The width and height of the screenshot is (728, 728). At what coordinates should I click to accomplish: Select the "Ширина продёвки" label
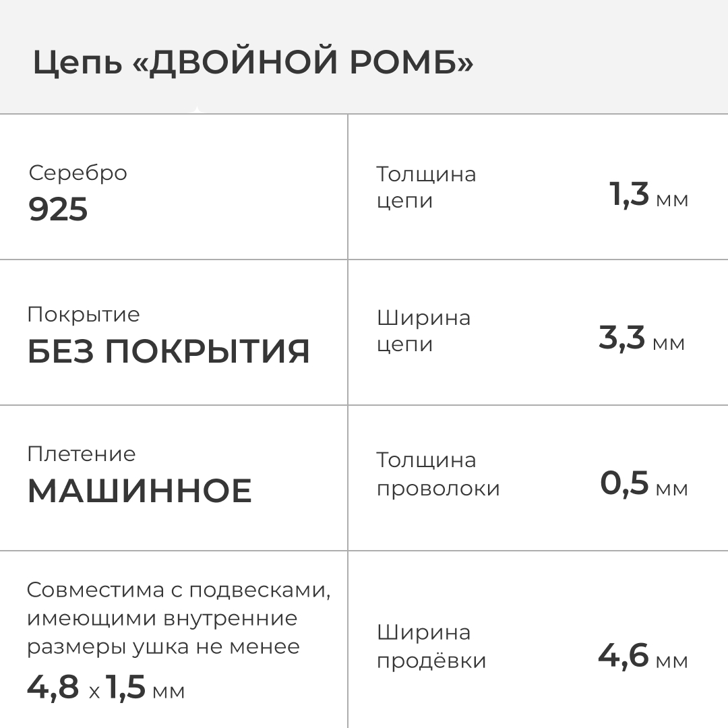(x=431, y=646)
